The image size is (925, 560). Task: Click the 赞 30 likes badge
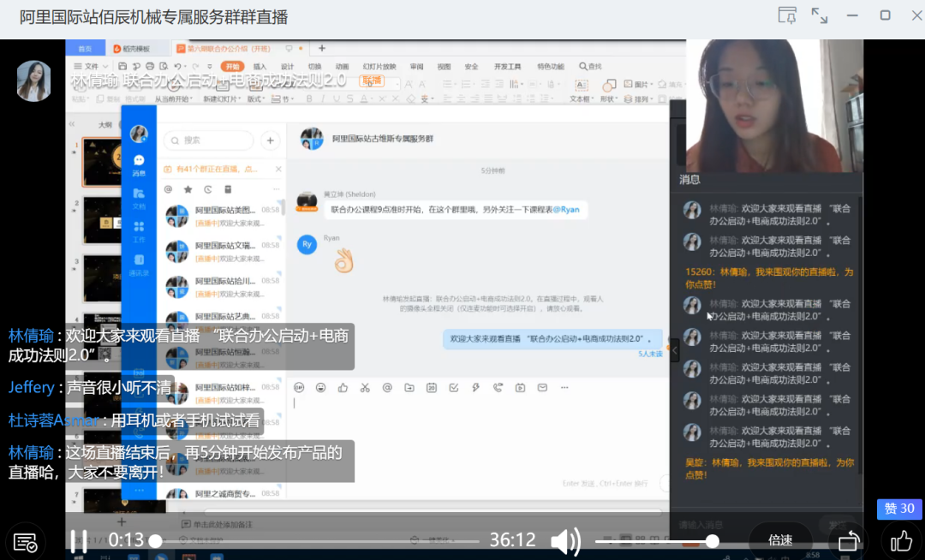(x=899, y=509)
